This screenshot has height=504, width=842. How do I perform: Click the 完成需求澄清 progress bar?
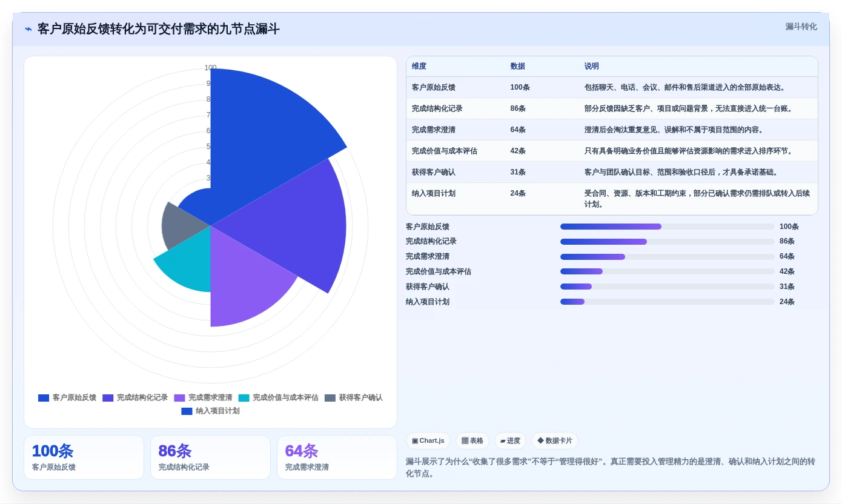pos(667,257)
